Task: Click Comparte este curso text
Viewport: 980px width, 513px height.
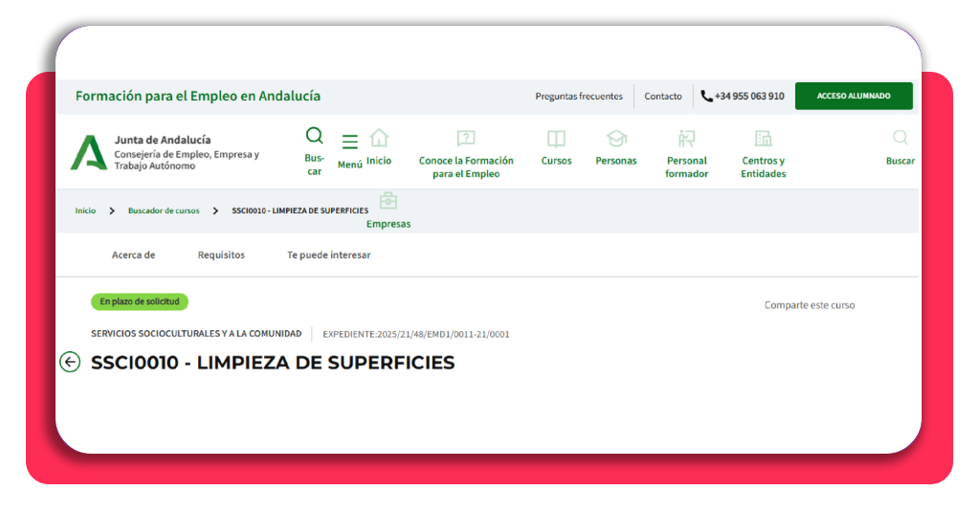Action: click(810, 305)
